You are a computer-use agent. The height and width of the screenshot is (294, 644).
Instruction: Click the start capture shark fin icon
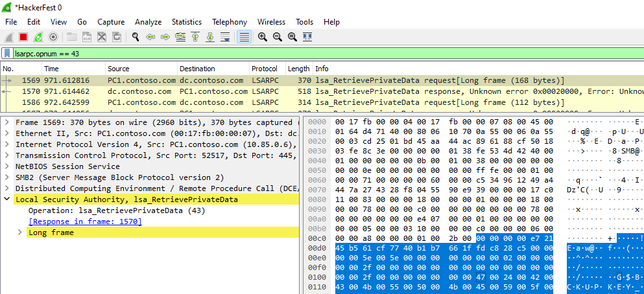[8, 37]
